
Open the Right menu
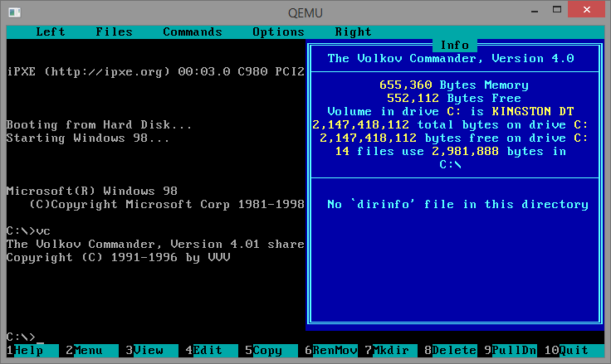[353, 32]
